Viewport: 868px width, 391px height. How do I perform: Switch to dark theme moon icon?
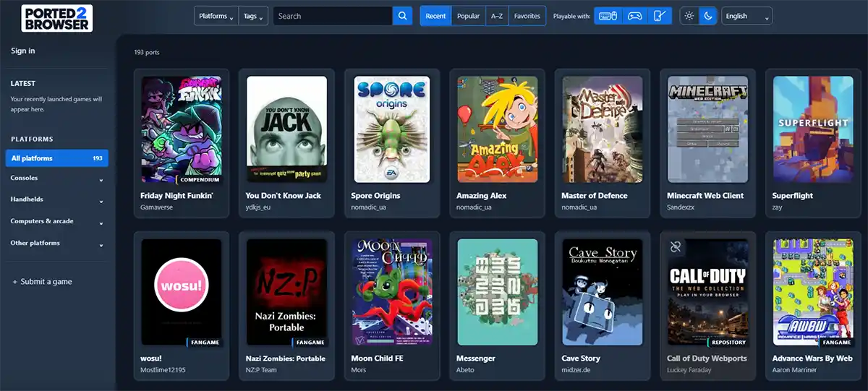click(x=708, y=16)
